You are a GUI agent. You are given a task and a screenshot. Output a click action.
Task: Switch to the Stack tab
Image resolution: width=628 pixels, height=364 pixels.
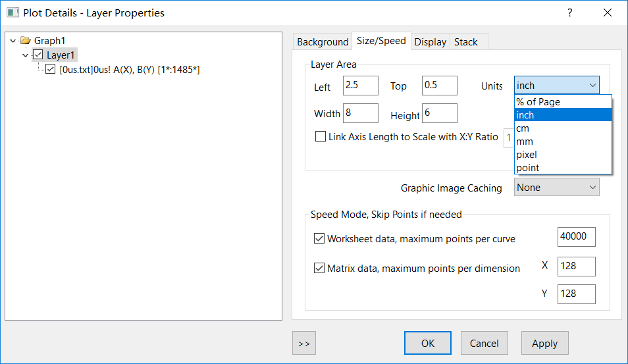point(465,41)
